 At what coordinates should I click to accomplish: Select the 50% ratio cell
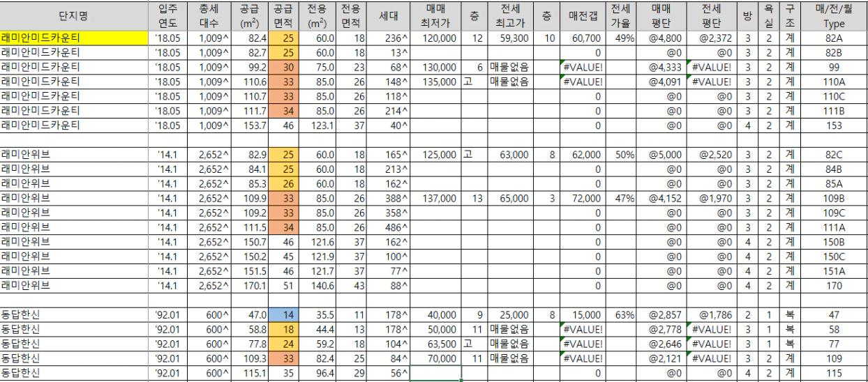[x=620, y=155]
